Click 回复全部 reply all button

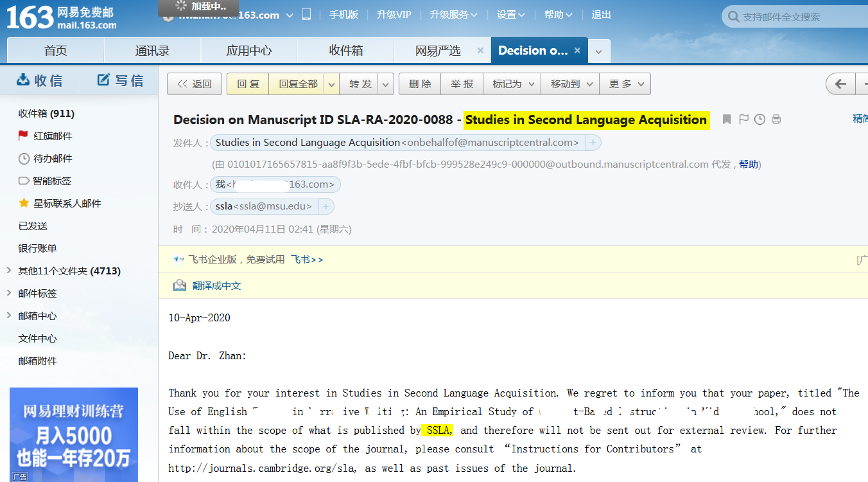click(x=298, y=84)
